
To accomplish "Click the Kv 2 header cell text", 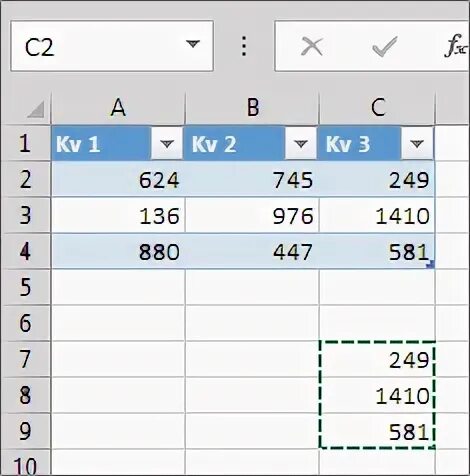I will pos(214,144).
